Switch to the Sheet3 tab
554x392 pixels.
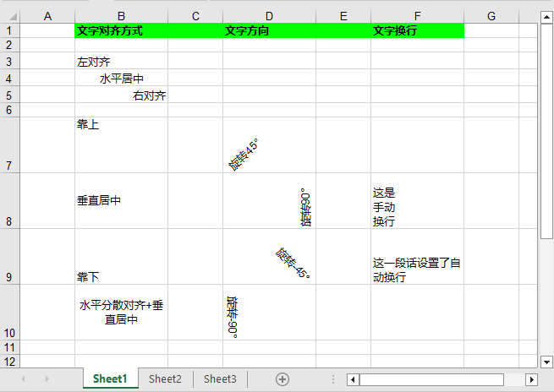[220, 379]
